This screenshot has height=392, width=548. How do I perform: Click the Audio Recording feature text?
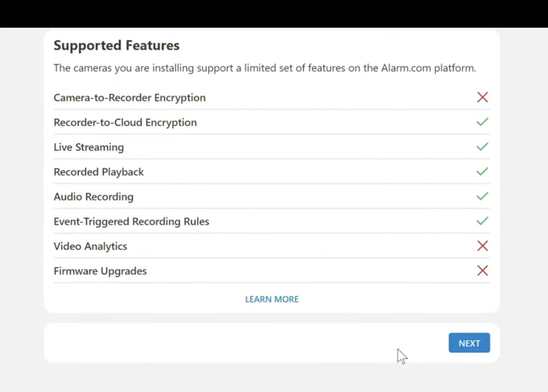pos(93,197)
